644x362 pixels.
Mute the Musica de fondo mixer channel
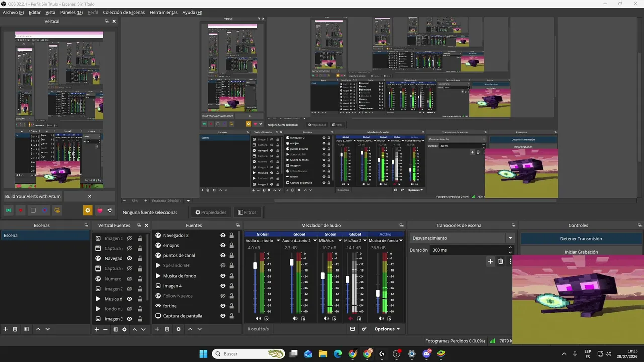click(381, 319)
